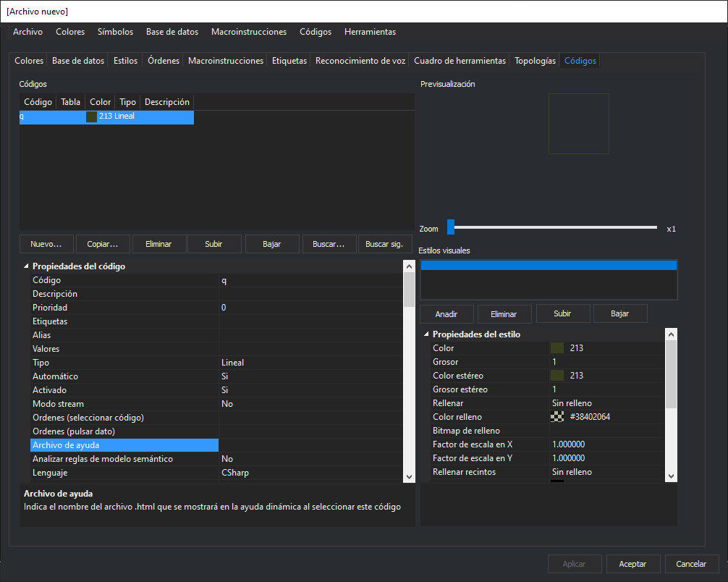The width and height of the screenshot is (728, 582).
Task: Select the Automático value Si
Action: pyautogui.click(x=310, y=376)
